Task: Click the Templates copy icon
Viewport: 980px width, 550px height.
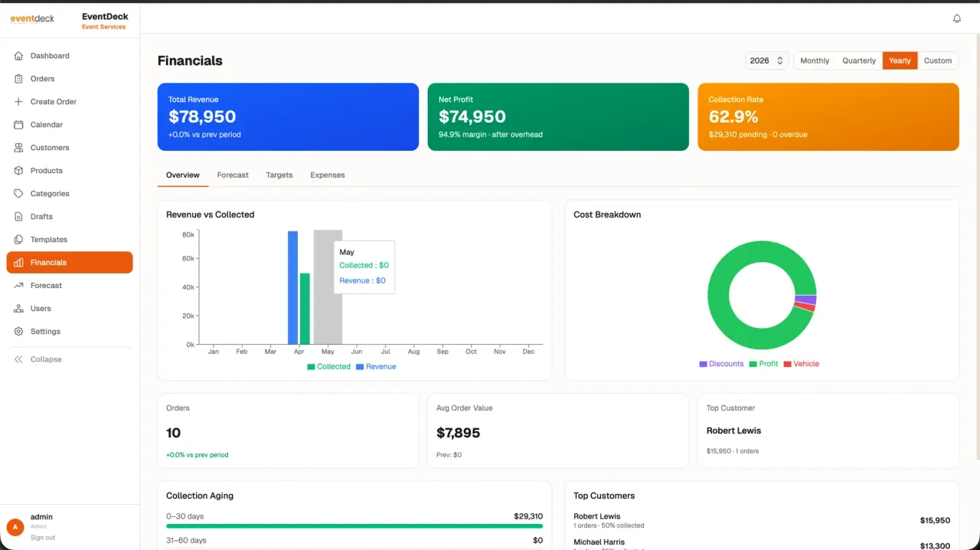Action: (18, 240)
